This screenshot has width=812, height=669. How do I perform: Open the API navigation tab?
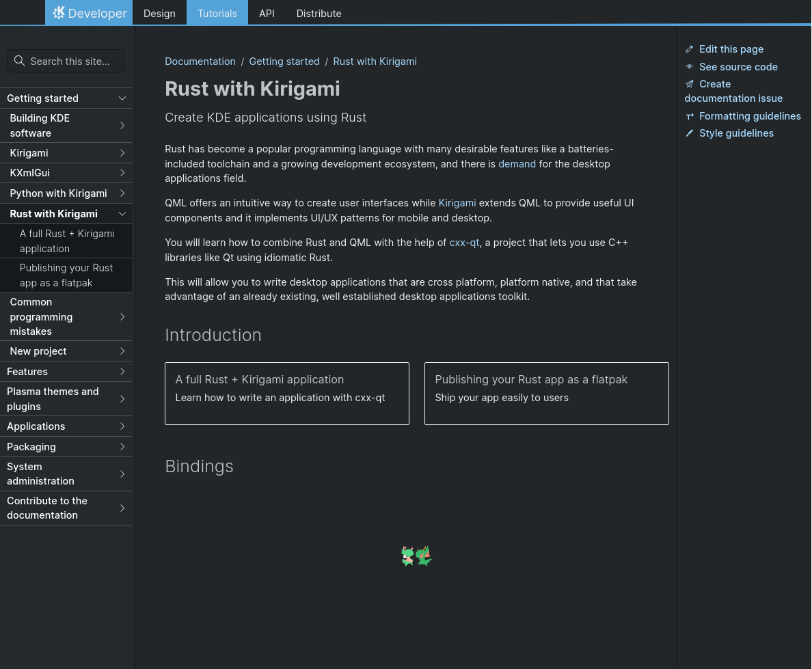267,13
